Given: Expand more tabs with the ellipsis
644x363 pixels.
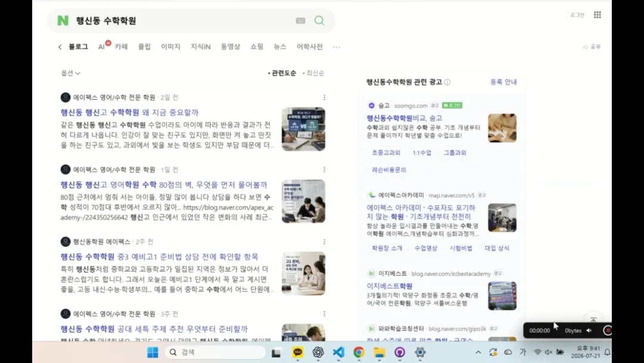Looking at the screenshot, I should (x=336, y=47).
